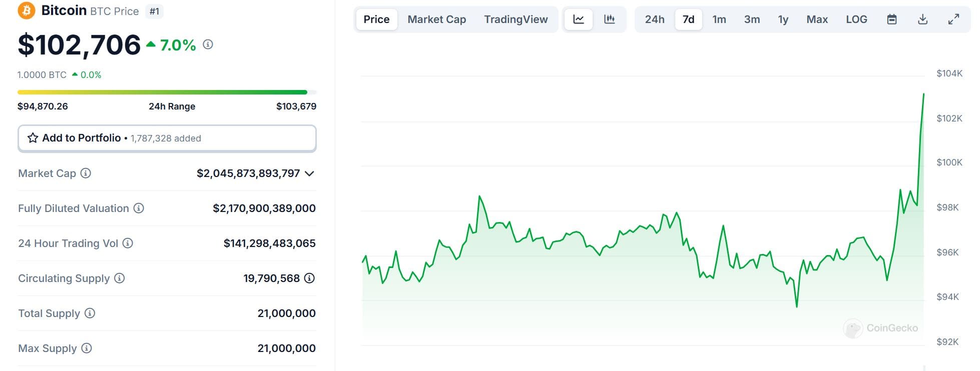Open the TradingView tab
This screenshot has height=371, width=980.
tap(516, 19)
